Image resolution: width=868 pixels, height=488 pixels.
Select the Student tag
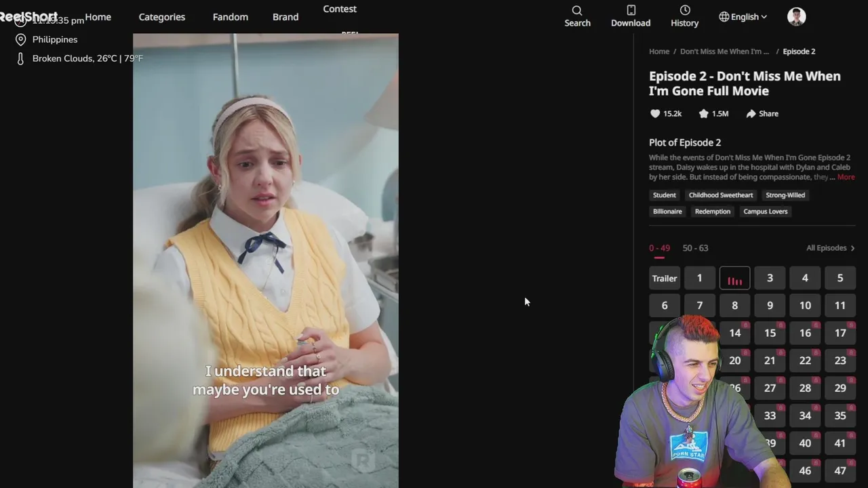[x=665, y=195]
